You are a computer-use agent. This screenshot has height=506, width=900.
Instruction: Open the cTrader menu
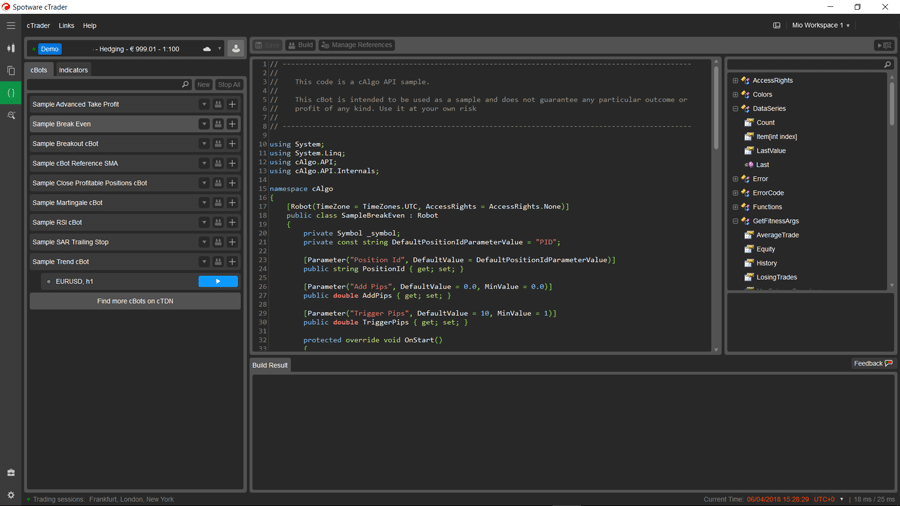pyautogui.click(x=38, y=25)
